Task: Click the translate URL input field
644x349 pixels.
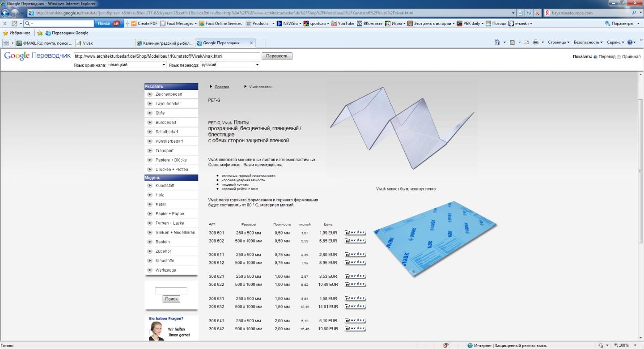Action: pyautogui.click(x=166, y=56)
